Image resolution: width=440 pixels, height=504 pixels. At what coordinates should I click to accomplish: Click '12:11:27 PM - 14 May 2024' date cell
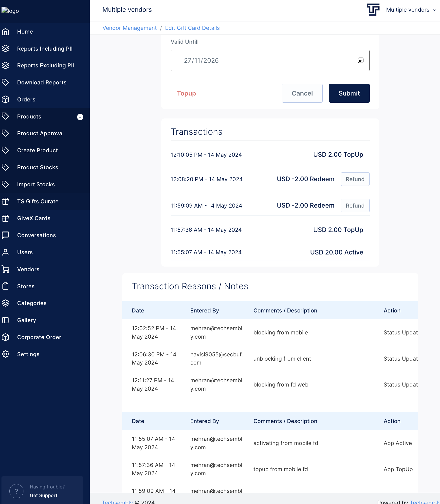point(153,385)
